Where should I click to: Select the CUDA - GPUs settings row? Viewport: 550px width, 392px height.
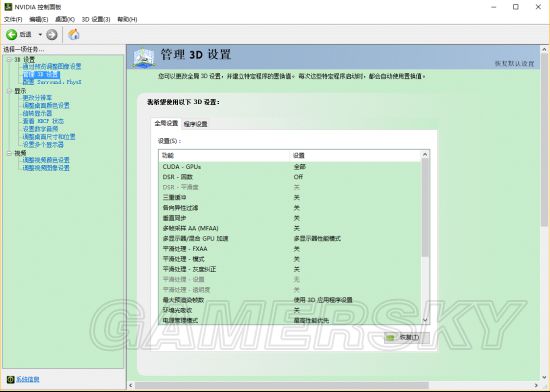pos(290,167)
